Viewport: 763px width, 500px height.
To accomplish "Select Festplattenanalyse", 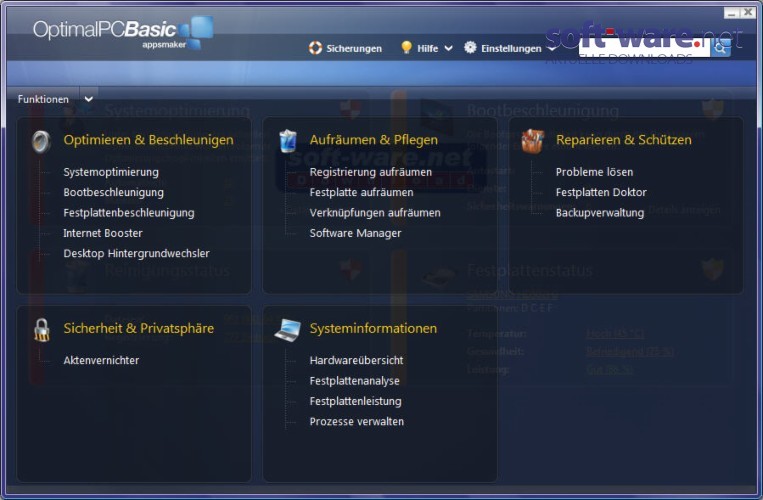I will (354, 381).
